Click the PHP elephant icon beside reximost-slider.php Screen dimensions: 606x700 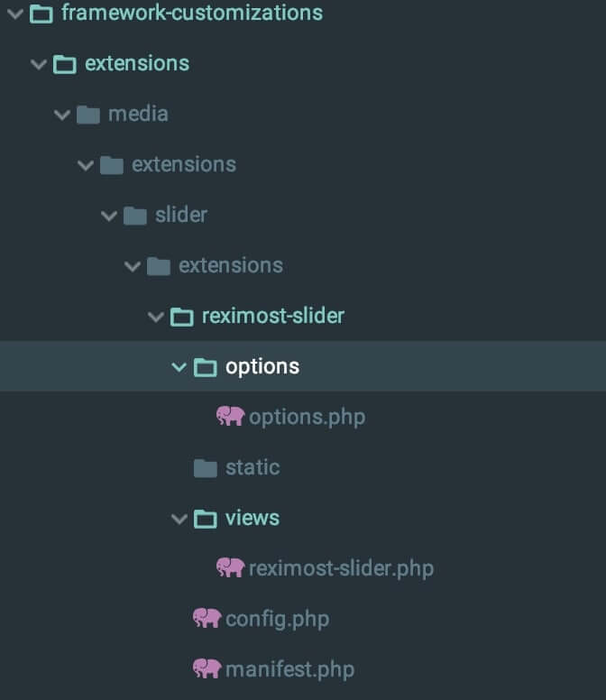(x=230, y=567)
